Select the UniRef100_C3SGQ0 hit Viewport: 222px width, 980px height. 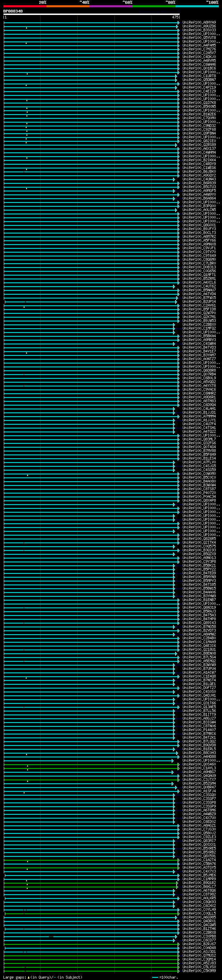coord(199,795)
